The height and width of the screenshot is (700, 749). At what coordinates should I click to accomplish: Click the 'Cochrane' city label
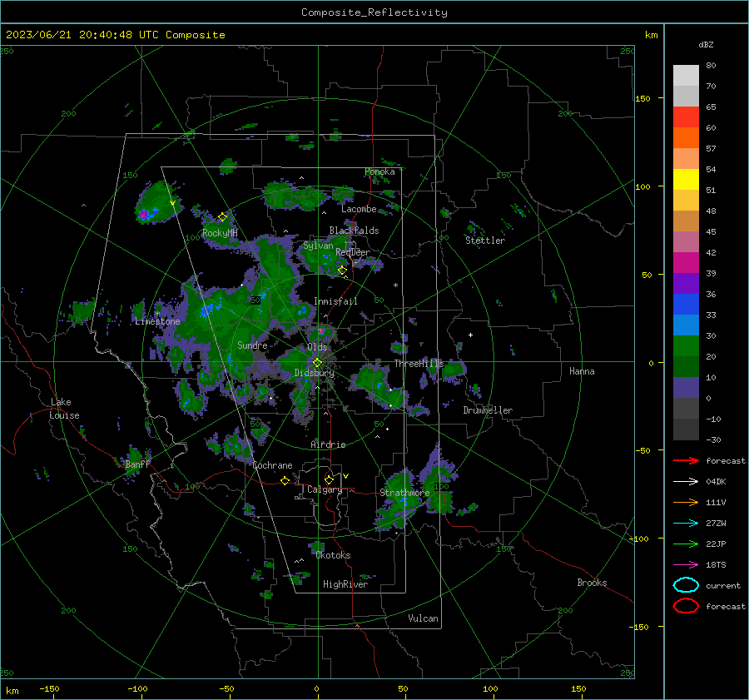tap(272, 465)
